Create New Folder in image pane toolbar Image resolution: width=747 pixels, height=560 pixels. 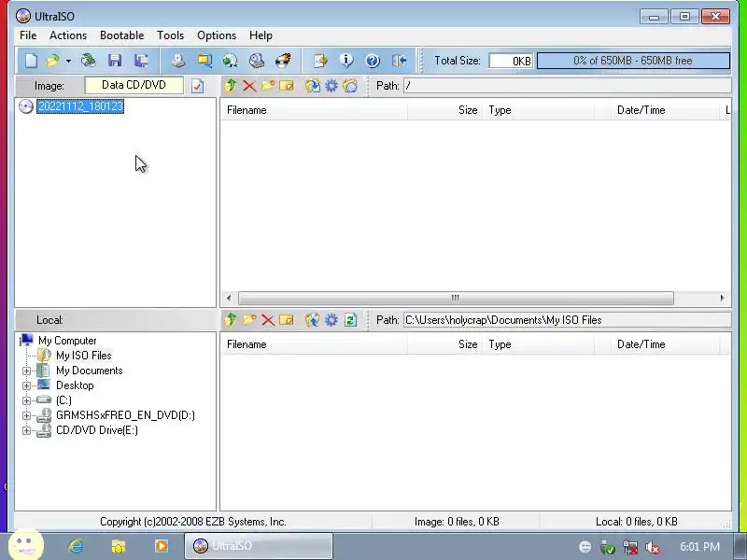[268, 86]
